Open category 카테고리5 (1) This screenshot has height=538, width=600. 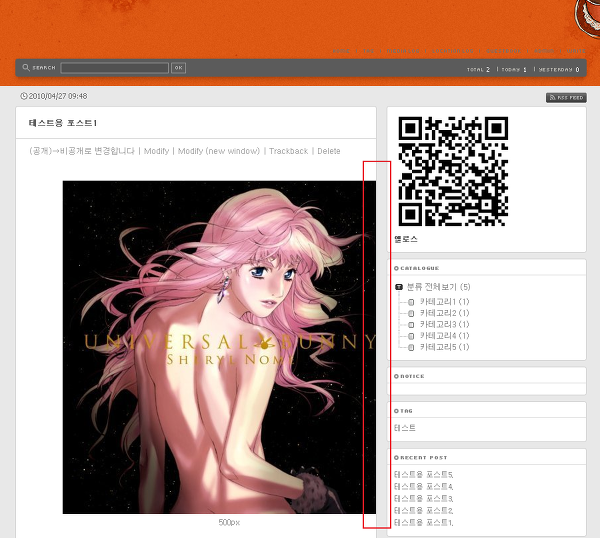444,347
